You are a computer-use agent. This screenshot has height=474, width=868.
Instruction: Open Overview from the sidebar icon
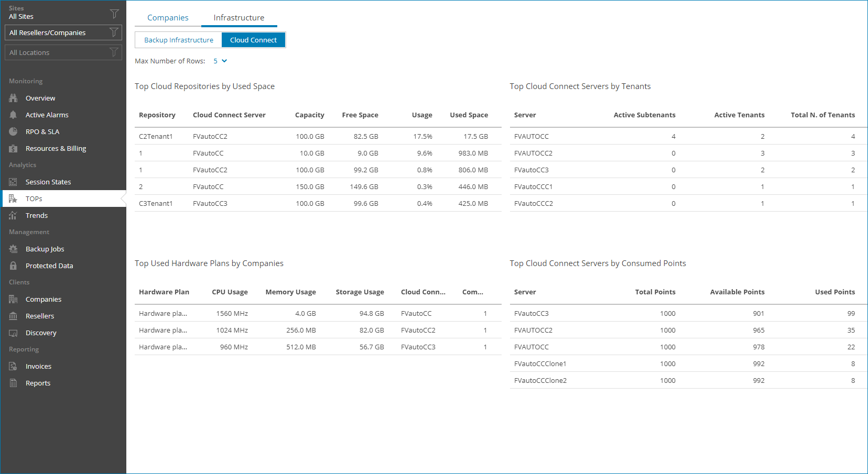click(13, 98)
